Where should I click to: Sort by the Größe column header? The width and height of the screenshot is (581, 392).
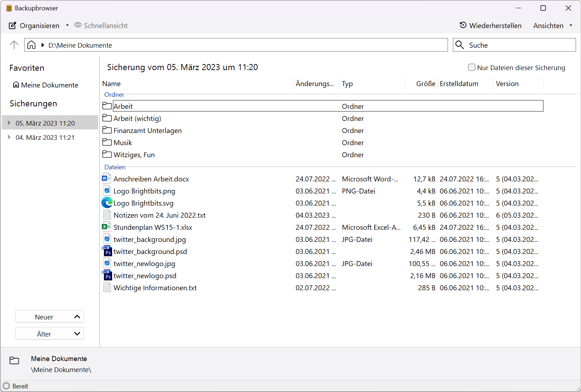[x=426, y=84]
